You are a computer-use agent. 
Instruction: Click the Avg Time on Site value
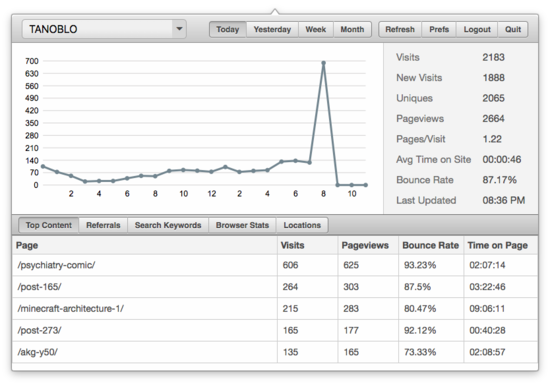pyautogui.click(x=502, y=160)
